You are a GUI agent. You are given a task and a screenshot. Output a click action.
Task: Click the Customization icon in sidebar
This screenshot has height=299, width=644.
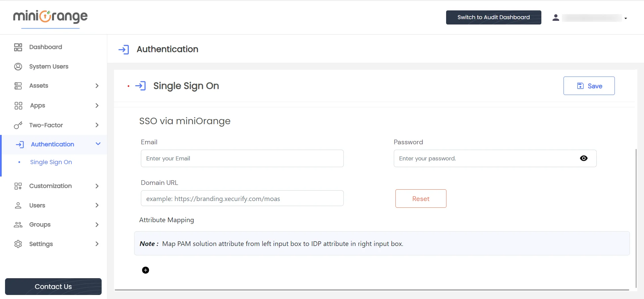(x=18, y=186)
